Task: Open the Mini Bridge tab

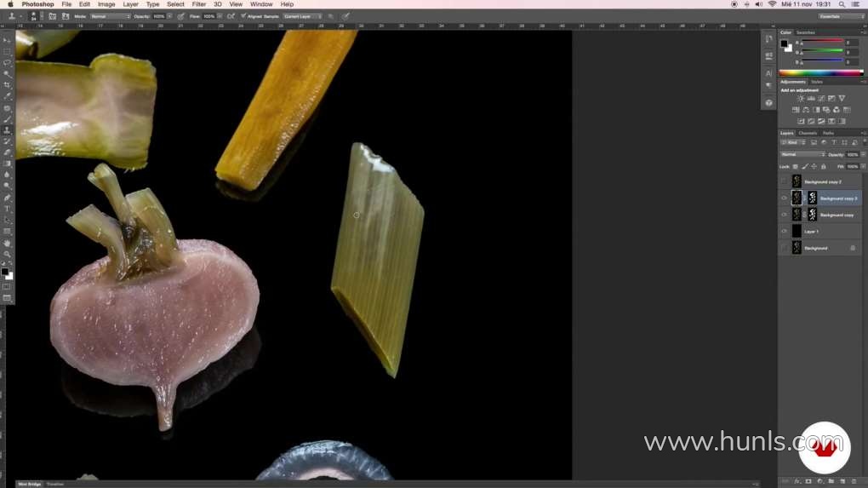Action: (x=30, y=484)
